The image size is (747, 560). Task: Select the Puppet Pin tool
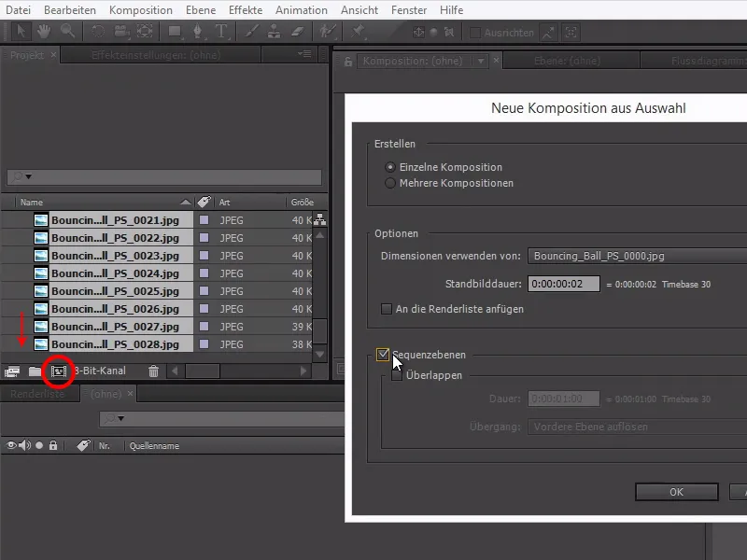[358, 32]
